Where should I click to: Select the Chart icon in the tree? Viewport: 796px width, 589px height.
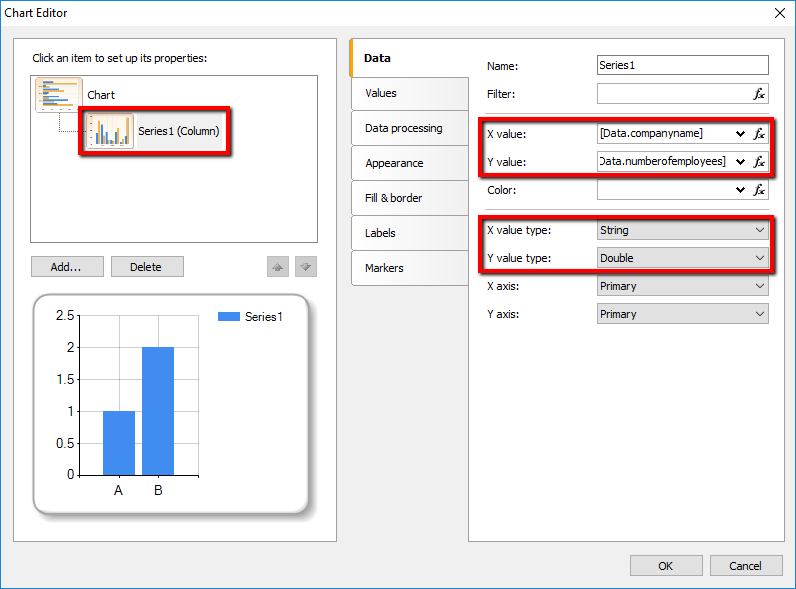point(59,95)
